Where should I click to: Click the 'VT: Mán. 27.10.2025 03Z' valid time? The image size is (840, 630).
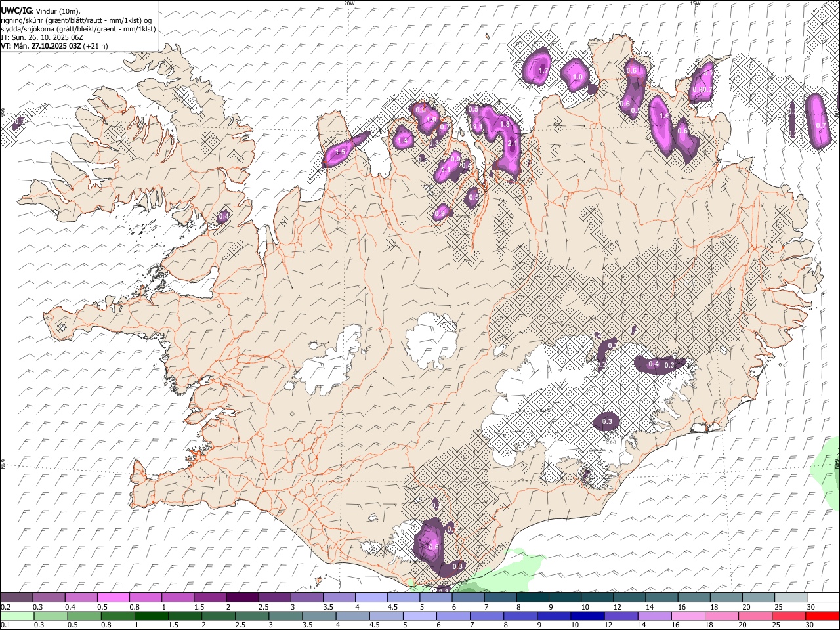[x=41, y=46]
